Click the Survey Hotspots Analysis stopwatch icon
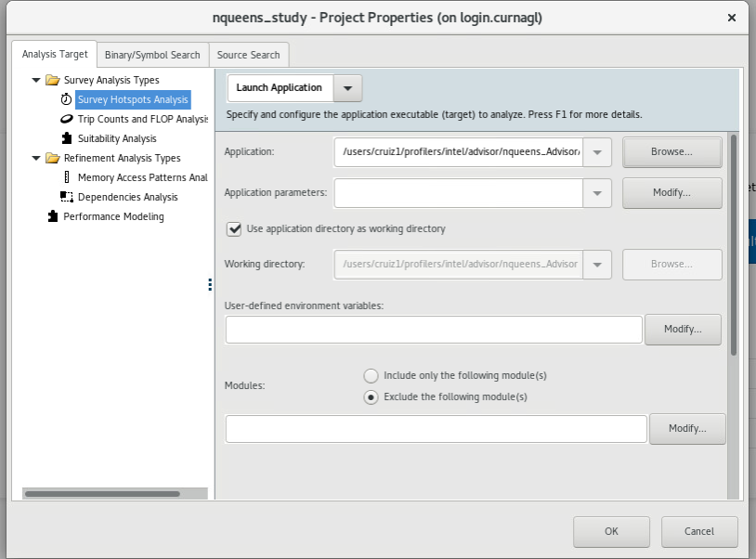Screen dimensions: 756x559 [66, 99]
